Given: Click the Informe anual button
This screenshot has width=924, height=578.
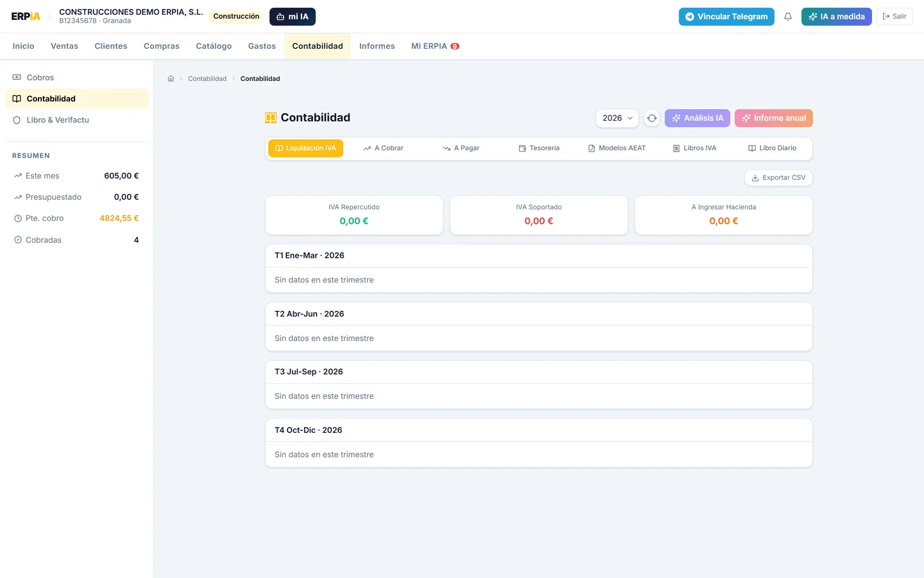Looking at the screenshot, I should pyautogui.click(x=774, y=118).
